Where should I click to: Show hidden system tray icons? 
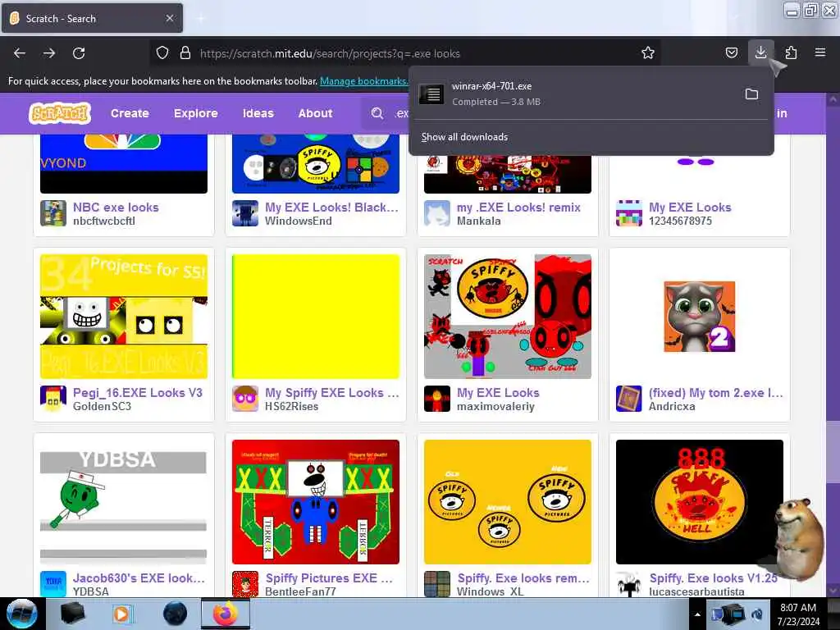pyautogui.click(x=697, y=614)
